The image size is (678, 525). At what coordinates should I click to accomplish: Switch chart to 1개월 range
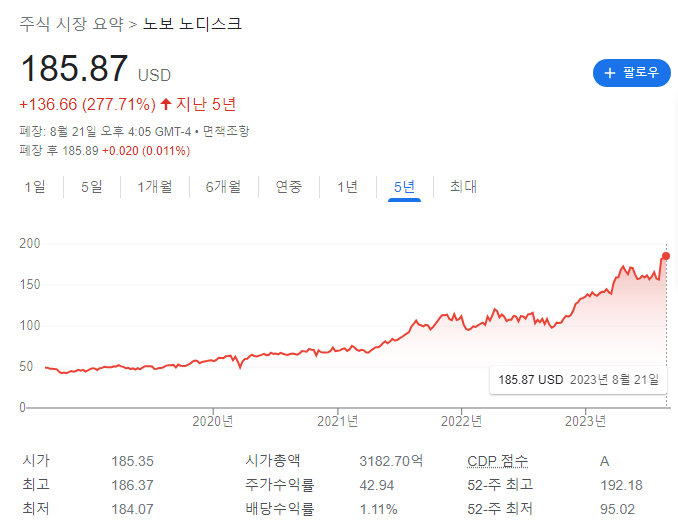[154, 187]
